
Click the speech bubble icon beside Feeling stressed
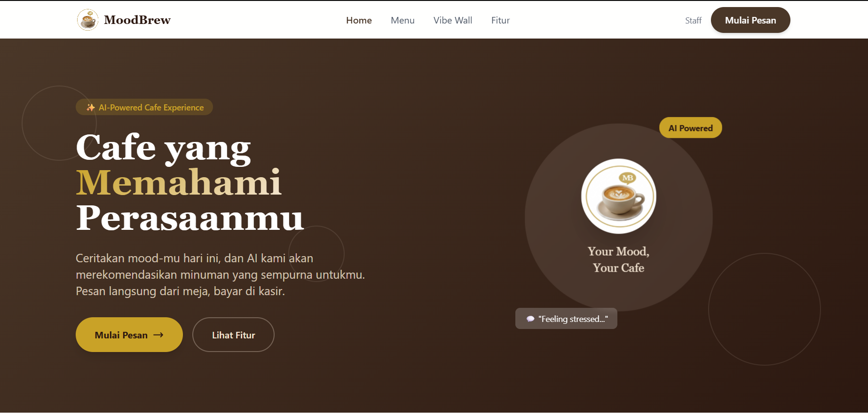[x=530, y=319]
